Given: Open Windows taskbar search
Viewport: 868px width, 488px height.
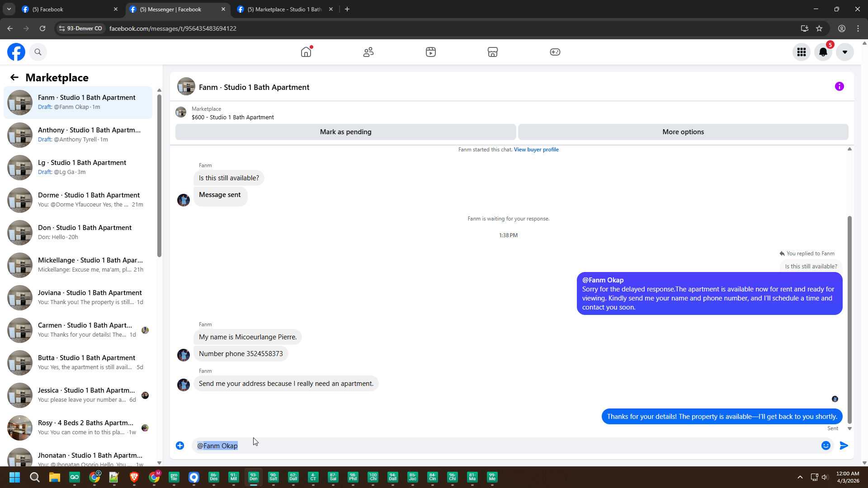Looking at the screenshot, I should click(35, 477).
